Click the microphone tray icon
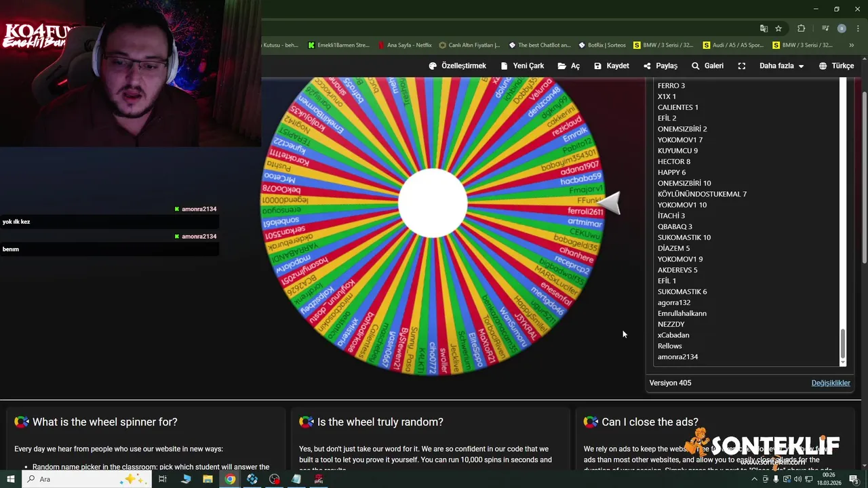Screen dimensions: 868x488 pyautogui.click(x=776, y=479)
